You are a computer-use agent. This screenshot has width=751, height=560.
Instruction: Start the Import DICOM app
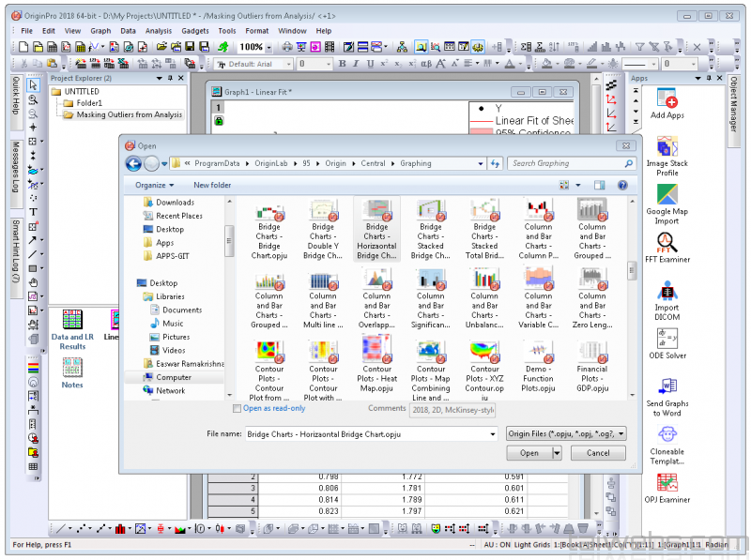tap(667, 291)
